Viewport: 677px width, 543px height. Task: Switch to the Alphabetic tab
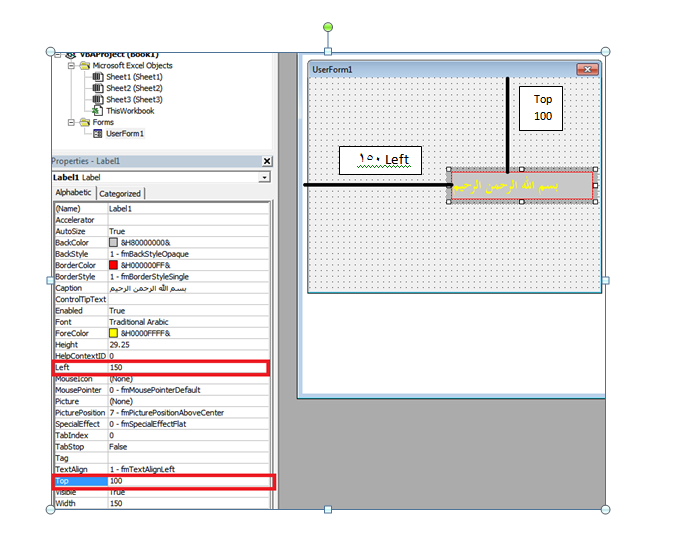coord(73,193)
